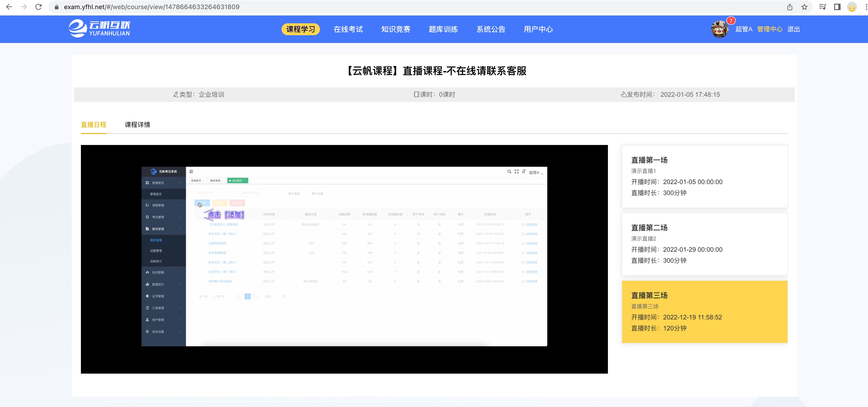Image resolution: width=868 pixels, height=407 pixels.
Task: Click the YUFANHULIAN logo
Action: click(x=99, y=29)
